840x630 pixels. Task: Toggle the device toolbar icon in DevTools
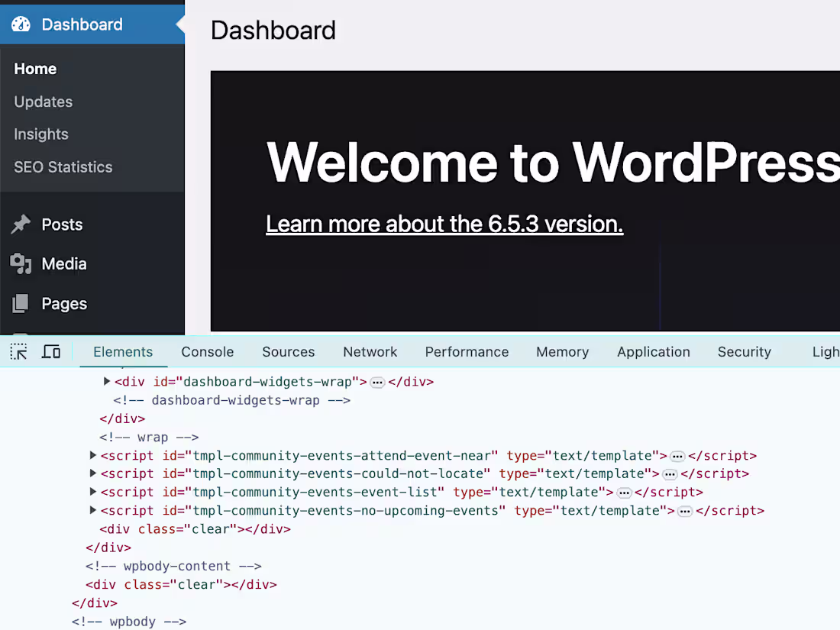[x=50, y=351]
